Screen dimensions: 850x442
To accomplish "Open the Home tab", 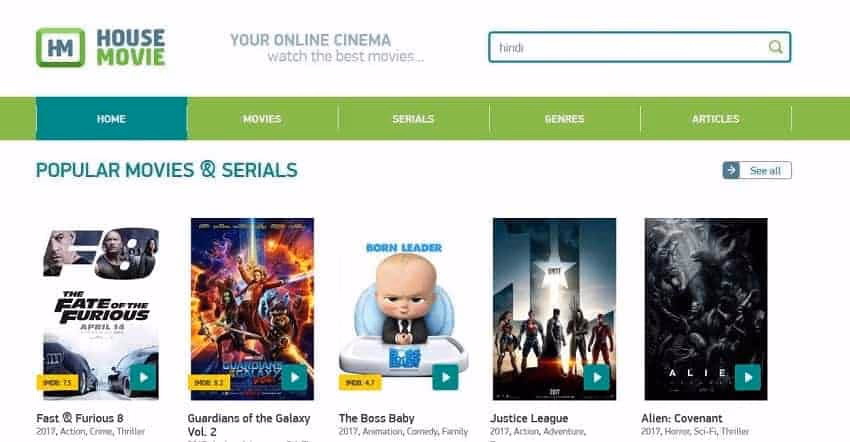I will [112, 119].
